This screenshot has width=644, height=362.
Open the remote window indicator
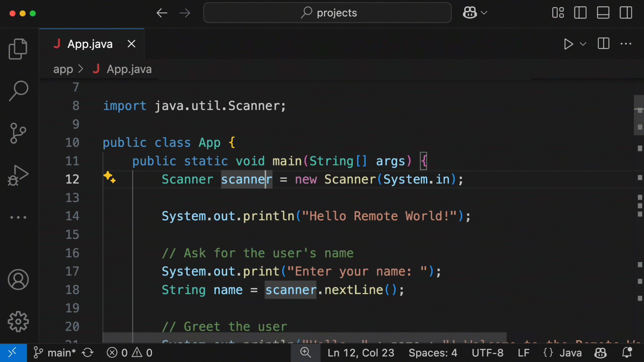[x=13, y=353]
